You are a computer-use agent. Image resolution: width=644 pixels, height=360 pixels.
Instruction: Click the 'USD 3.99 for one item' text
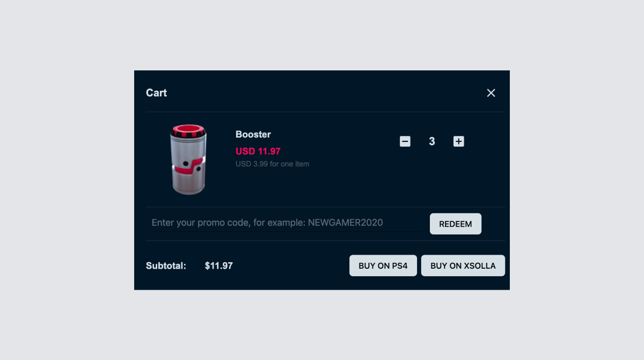pyautogui.click(x=272, y=164)
